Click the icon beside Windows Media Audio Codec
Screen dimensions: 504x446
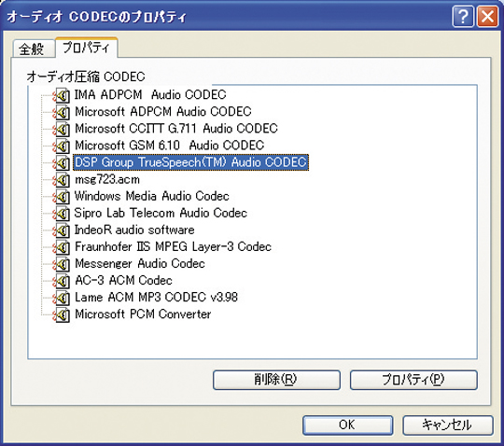(62, 197)
